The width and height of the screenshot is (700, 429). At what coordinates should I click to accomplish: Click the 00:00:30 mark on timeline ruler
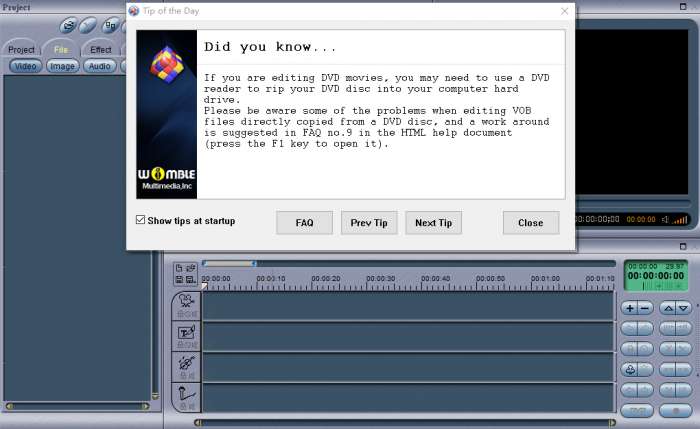point(380,279)
